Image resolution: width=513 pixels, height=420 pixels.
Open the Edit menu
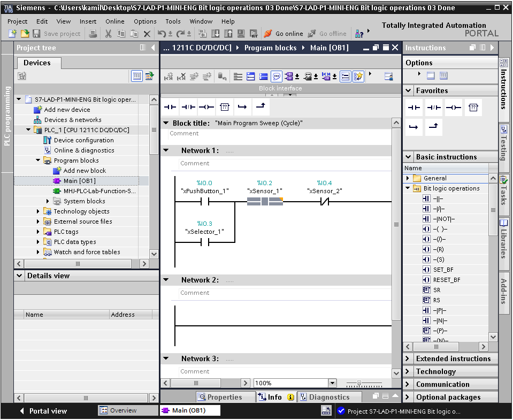point(42,21)
